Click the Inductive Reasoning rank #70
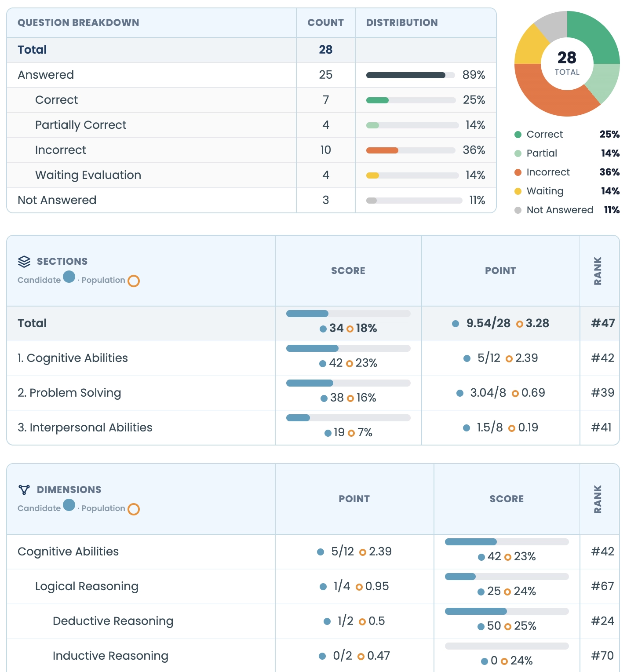This screenshot has height=672, width=627. pyautogui.click(x=603, y=656)
